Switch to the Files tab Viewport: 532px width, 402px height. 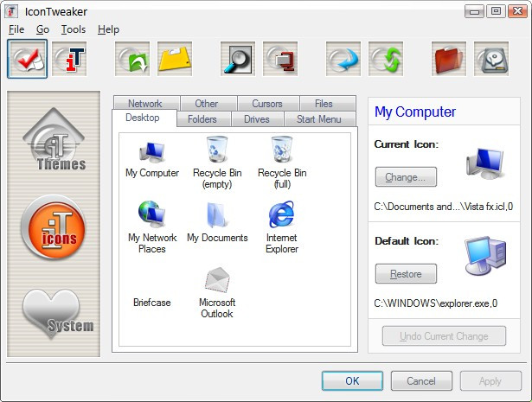pyautogui.click(x=328, y=103)
